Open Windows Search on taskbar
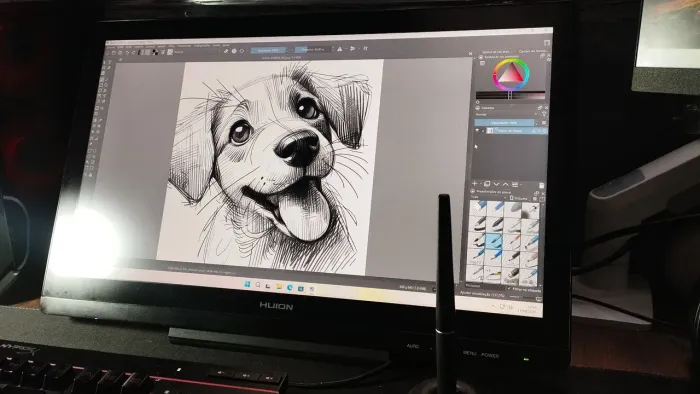The height and width of the screenshot is (394, 700). [258, 285]
